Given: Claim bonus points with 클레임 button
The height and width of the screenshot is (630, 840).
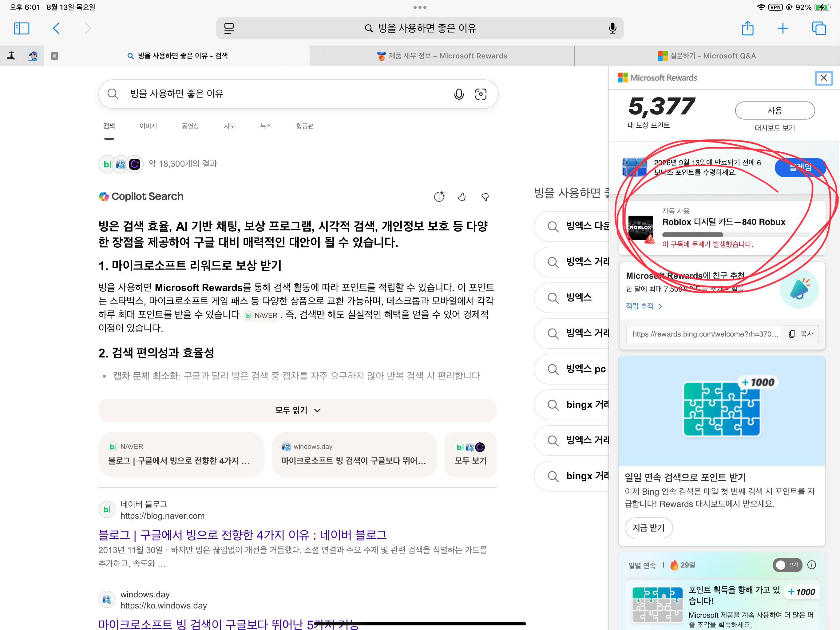Looking at the screenshot, I should tap(801, 167).
